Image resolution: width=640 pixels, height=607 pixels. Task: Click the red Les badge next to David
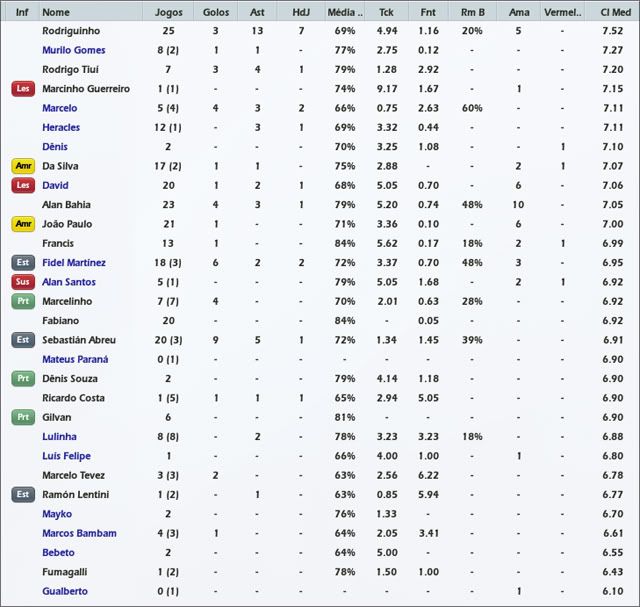(22, 185)
